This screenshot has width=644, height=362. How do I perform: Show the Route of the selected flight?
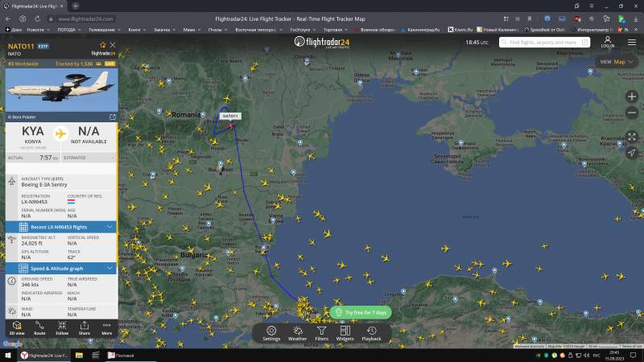39,328
